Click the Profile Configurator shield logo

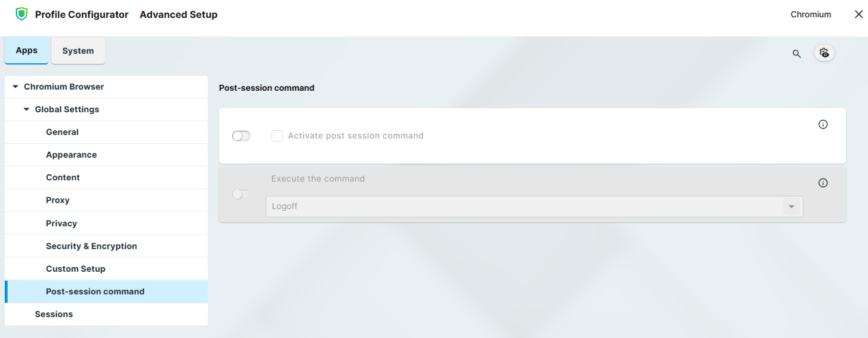point(22,14)
